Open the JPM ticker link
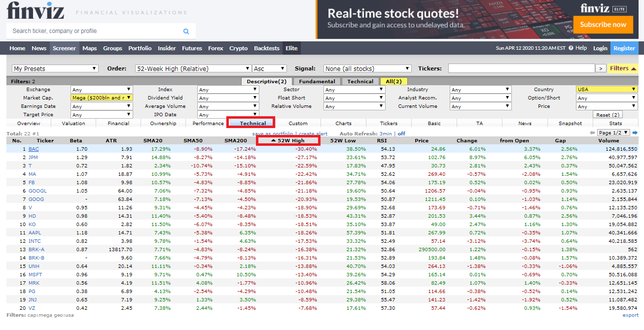644x330 pixels. pyautogui.click(x=34, y=157)
